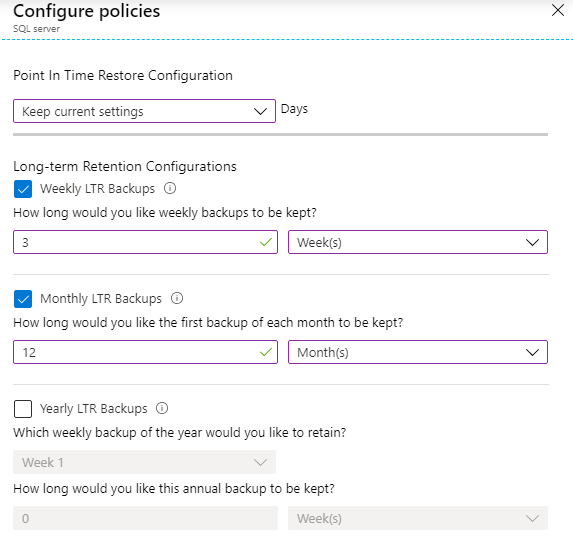This screenshot has width=573, height=552.
Task: Click the Weekly LTR Backups label
Action: coord(97,189)
